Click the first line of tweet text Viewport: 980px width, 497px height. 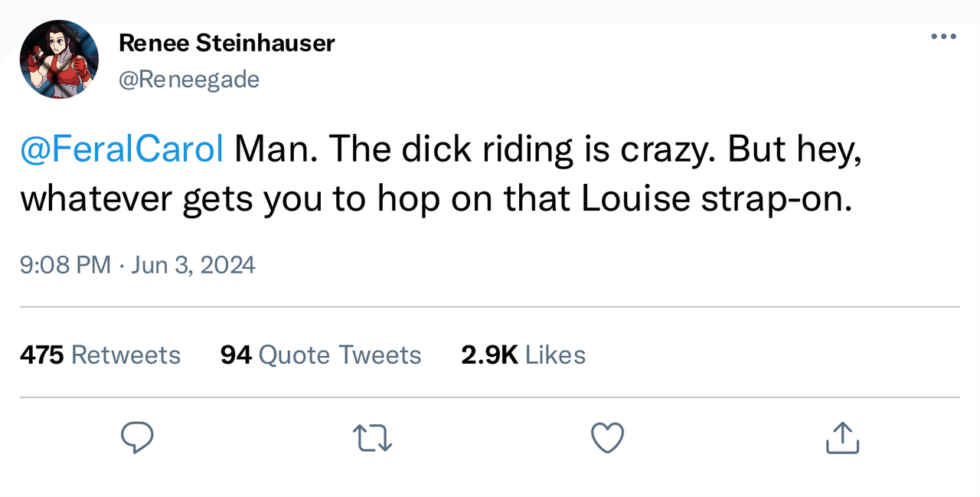click(547, 151)
